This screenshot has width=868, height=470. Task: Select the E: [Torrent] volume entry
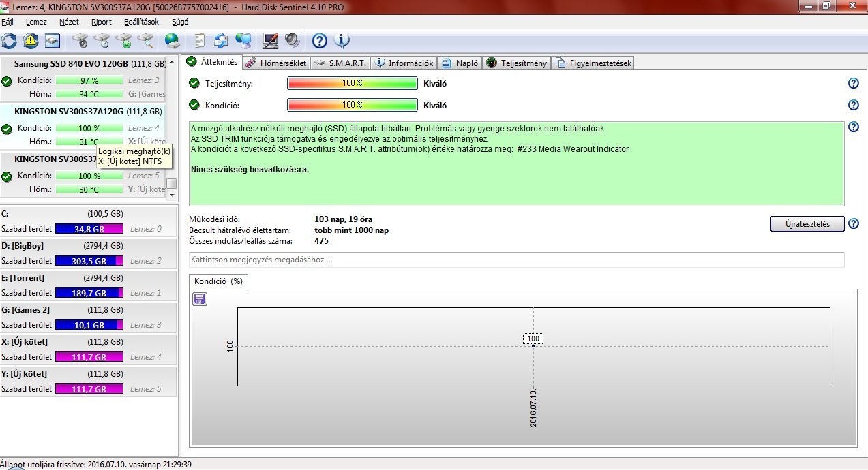[88, 285]
